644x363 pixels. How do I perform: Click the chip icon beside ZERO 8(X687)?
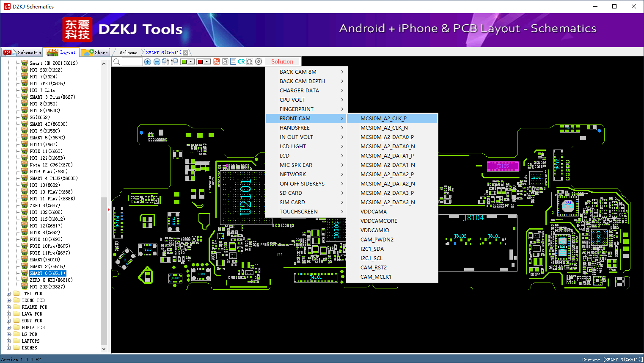25,205
